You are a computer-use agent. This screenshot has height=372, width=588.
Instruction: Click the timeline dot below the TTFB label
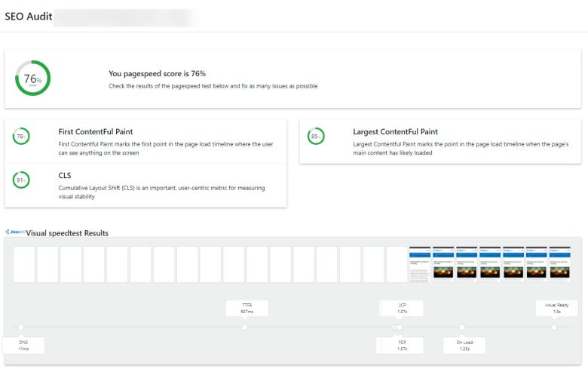[244, 327]
